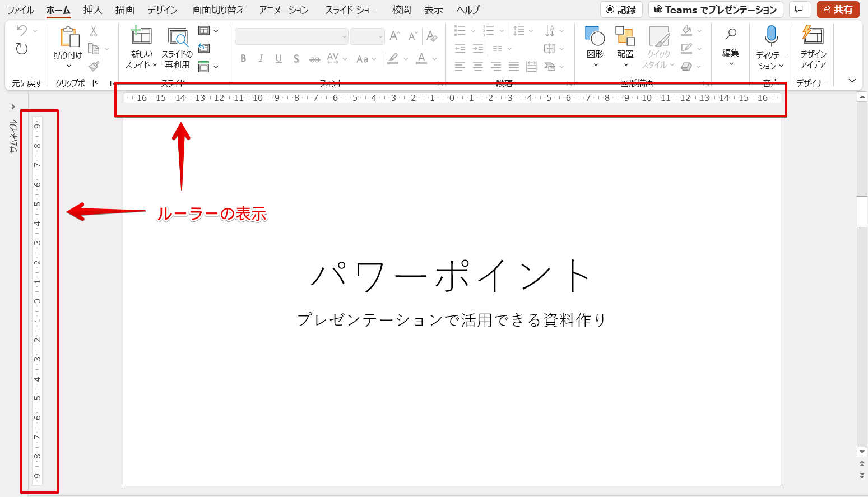The image size is (868, 497).
Task: Switch to the スライド ショー tab
Action: click(x=351, y=10)
